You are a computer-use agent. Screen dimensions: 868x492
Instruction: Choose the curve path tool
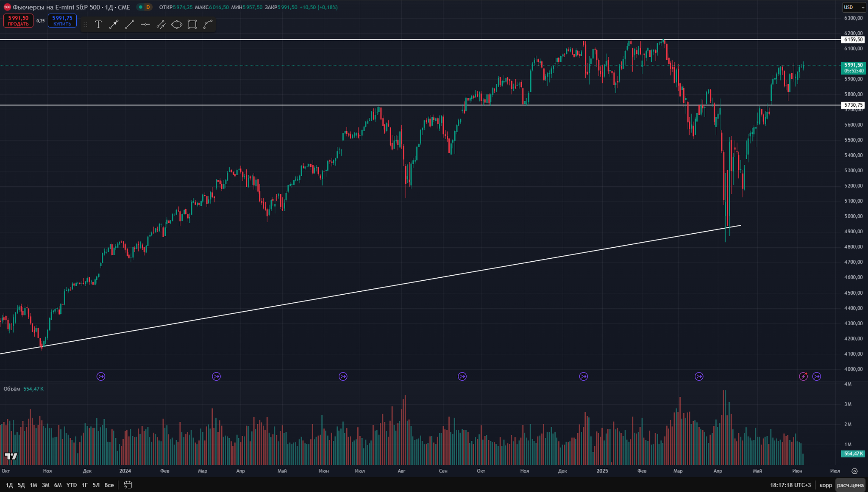click(208, 25)
